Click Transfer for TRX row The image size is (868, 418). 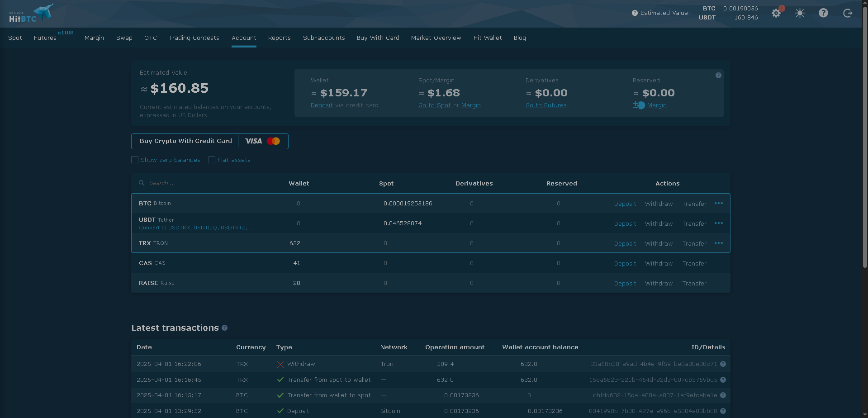coord(694,244)
